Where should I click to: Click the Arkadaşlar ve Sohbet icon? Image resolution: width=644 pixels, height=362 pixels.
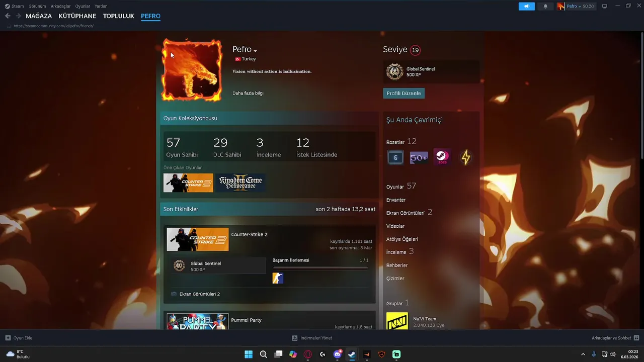click(636, 338)
